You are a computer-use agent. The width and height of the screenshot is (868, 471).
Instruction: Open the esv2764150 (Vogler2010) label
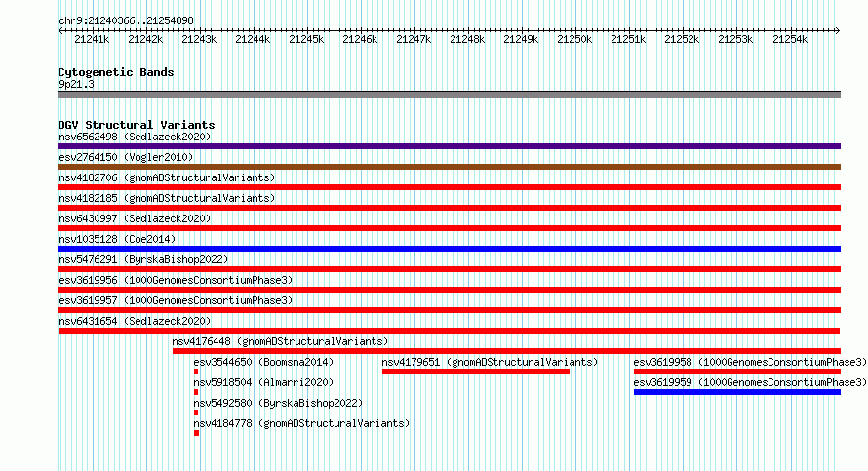126,157
